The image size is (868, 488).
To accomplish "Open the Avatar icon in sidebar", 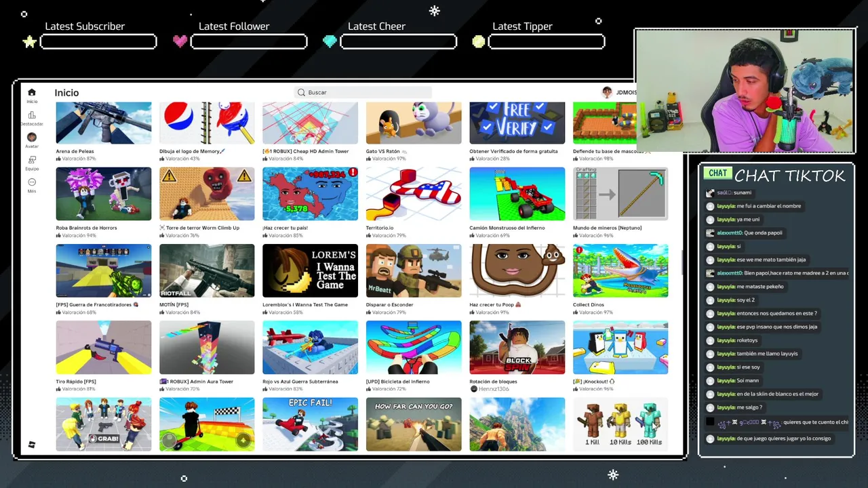I will pos(31,137).
